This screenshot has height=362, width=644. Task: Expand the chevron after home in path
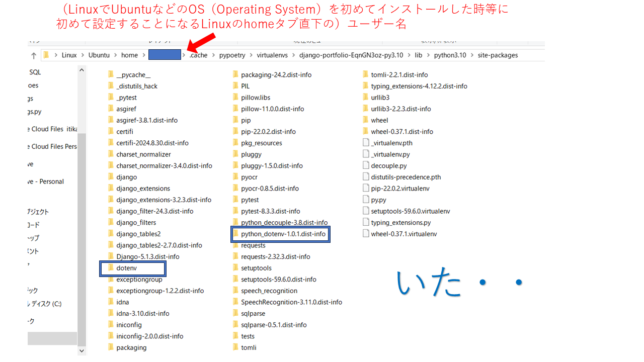pos(143,55)
